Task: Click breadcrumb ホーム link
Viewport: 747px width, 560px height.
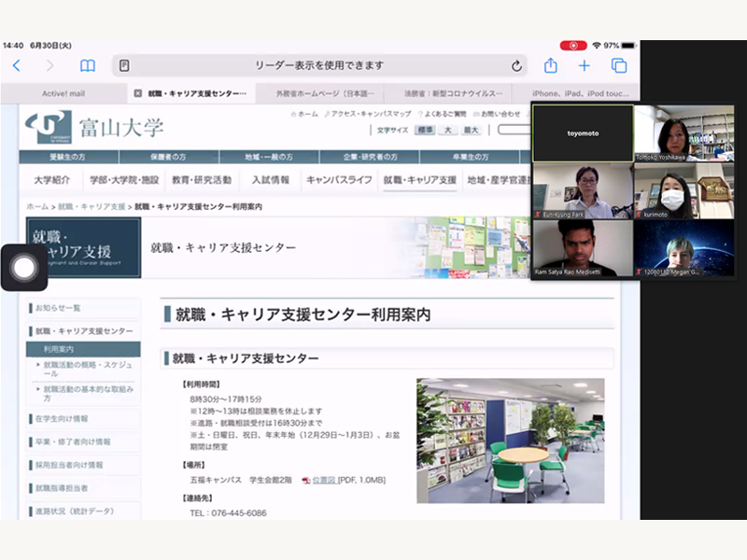Action: tap(37, 206)
